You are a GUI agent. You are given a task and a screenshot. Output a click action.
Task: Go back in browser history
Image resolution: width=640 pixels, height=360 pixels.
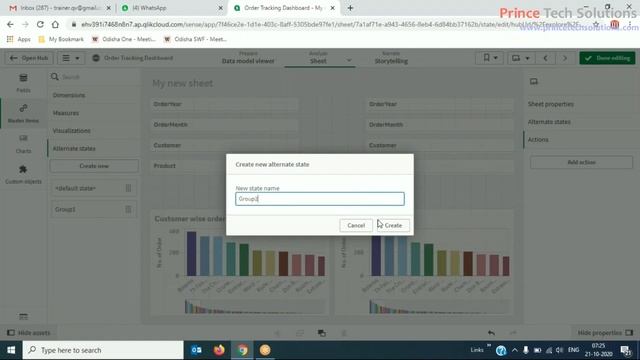tap(10, 24)
